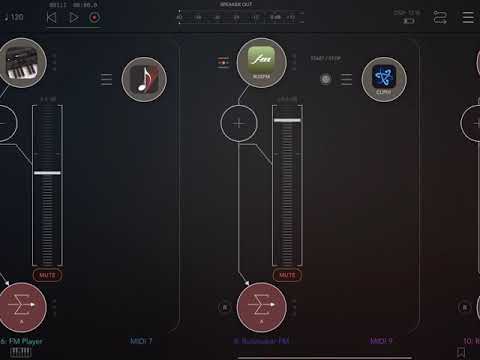480x360 pixels.
Task: Open the Ruismaker FM source node
Action: (x=261, y=63)
